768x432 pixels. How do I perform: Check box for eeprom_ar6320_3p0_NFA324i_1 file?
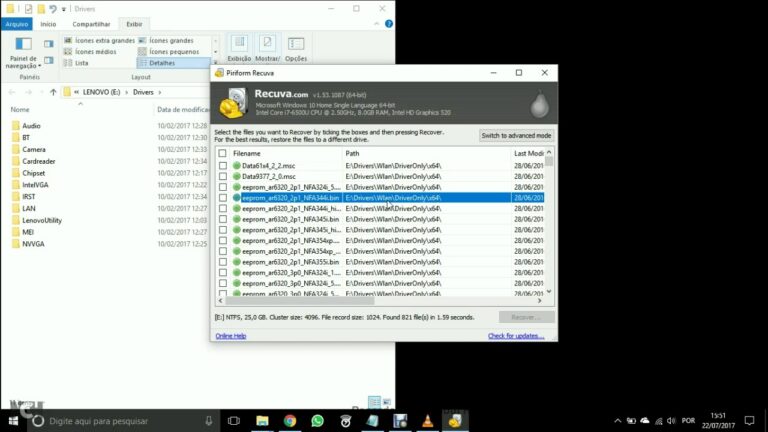223,273
